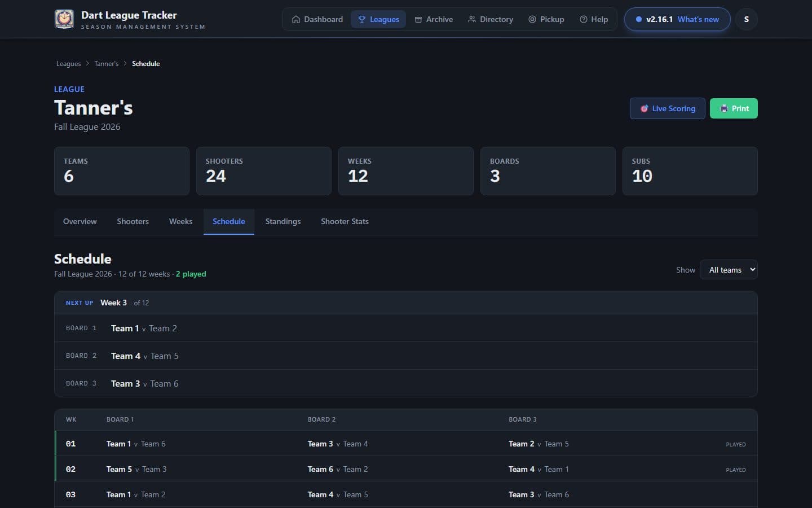Click the BOARD 2 column header
This screenshot has width=812, height=508.
[321, 419]
